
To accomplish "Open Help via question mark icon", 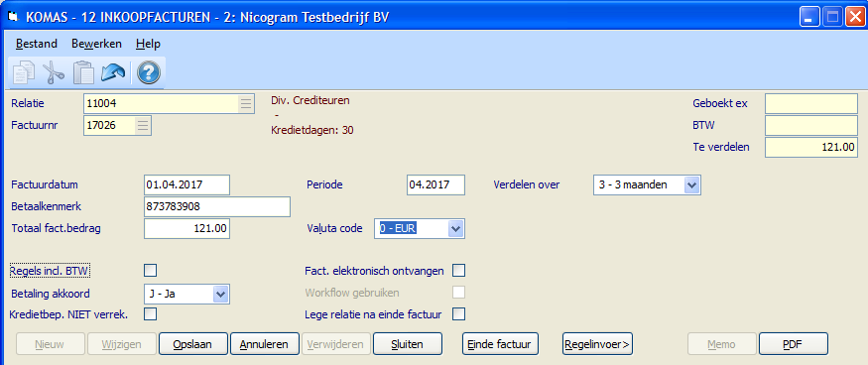I will click(149, 72).
